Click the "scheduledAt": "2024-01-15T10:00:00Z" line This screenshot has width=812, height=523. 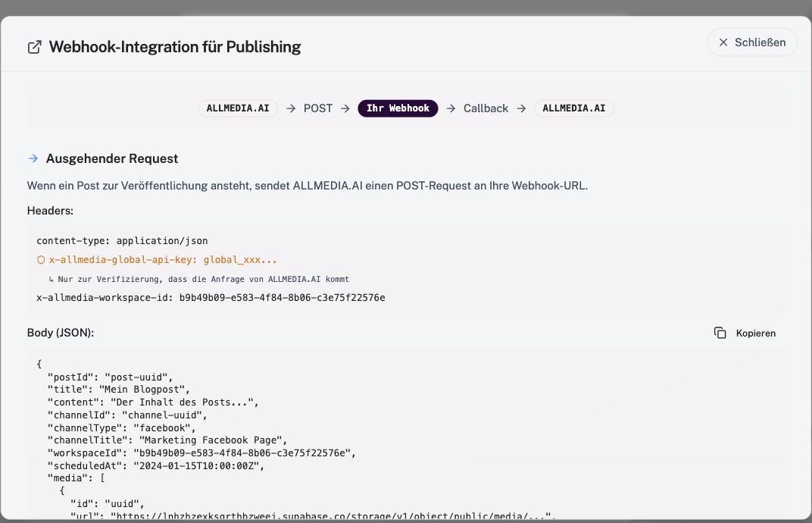click(x=156, y=466)
